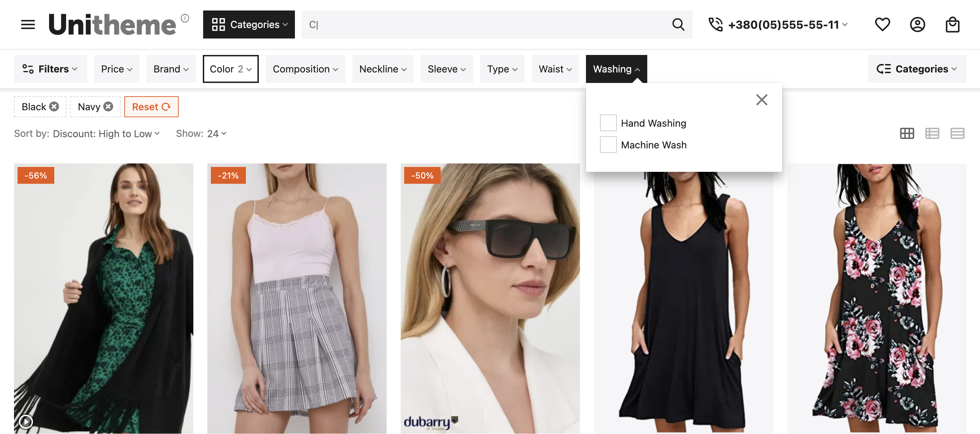Open the Filters panel button

tap(50, 69)
